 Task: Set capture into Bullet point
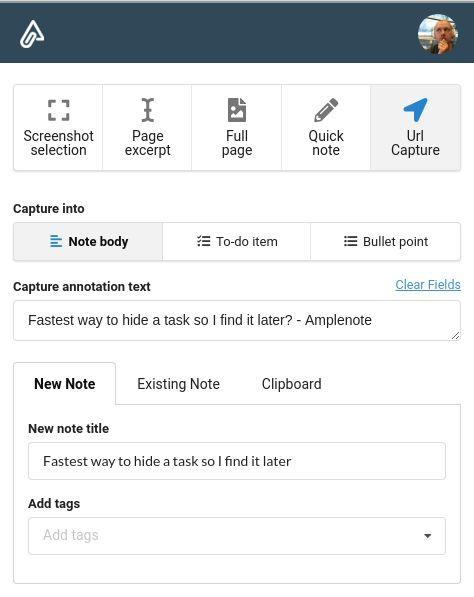pyautogui.click(x=385, y=242)
